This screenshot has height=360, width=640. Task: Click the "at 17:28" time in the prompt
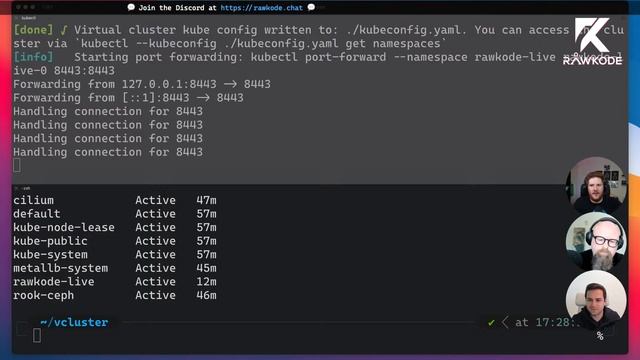545,322
